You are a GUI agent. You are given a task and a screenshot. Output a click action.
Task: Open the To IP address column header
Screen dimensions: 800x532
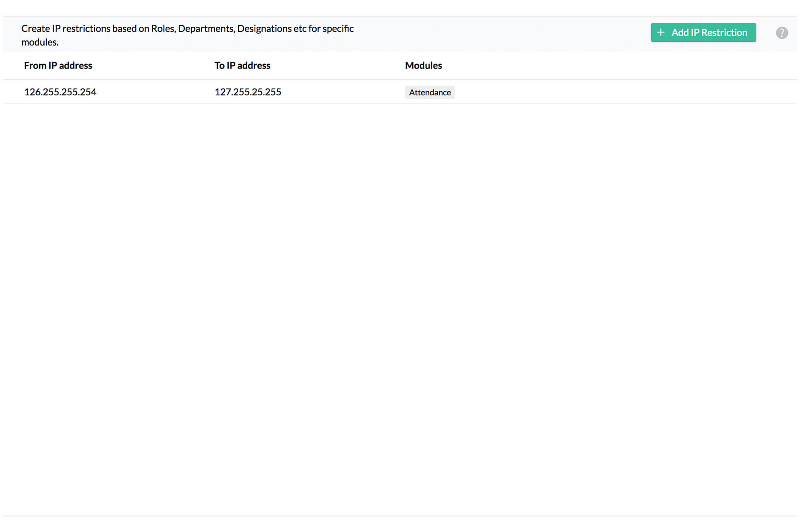pos(242,65)
